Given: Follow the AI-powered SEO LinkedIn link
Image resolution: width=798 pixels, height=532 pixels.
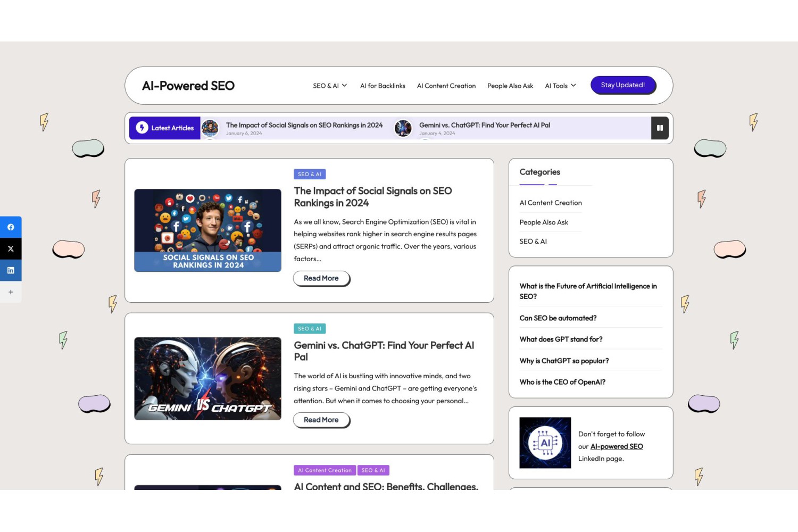Looking at the screenshot, I should 617,446.
